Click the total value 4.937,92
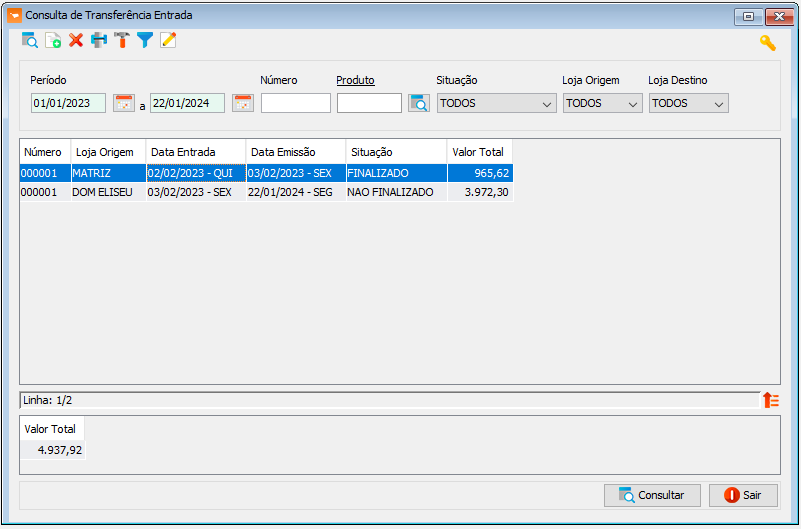Image resolution: width=801 pixels, height=529 pixels. 53,450
